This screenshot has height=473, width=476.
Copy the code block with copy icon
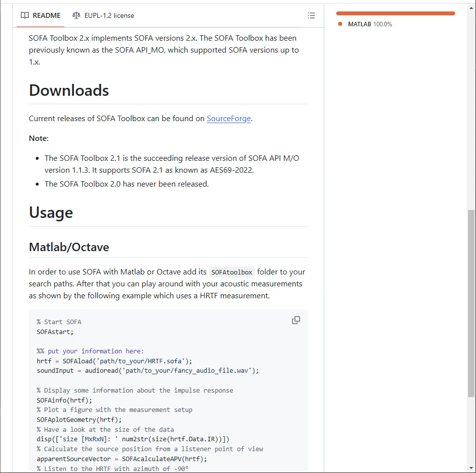coord(296,320)
